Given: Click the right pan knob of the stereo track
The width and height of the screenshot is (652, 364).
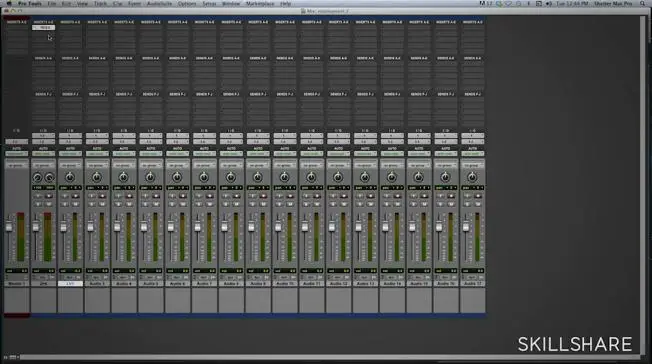Looking at the screenshot, I should coord(49,178).
